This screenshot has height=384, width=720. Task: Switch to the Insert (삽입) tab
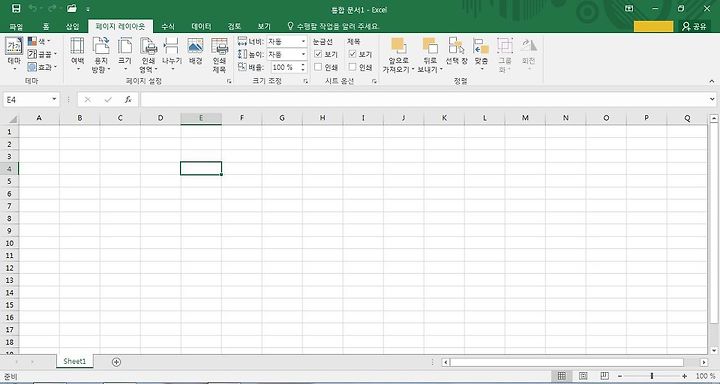72,27
